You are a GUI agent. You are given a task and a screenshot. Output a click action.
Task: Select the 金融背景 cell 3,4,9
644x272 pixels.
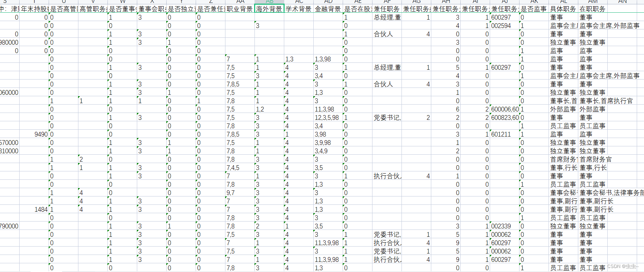click(x=328, y=151)
